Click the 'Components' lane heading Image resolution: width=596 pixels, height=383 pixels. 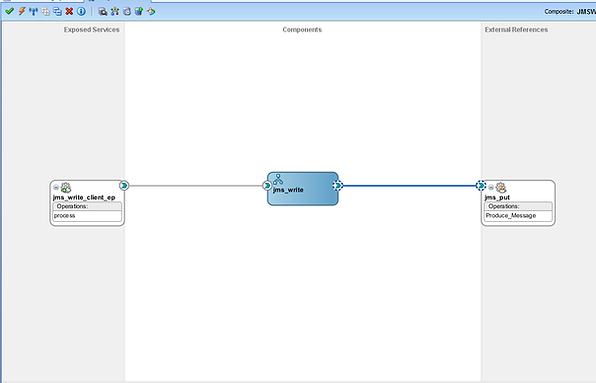pos(302,30)
